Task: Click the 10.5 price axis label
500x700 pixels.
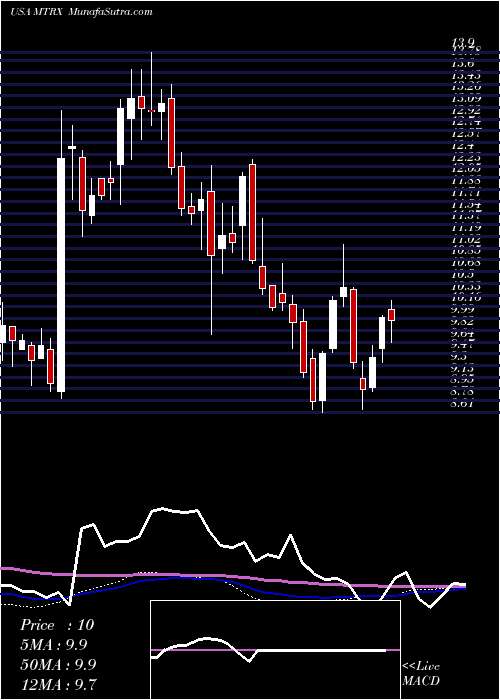Action: tap(462, 275)
